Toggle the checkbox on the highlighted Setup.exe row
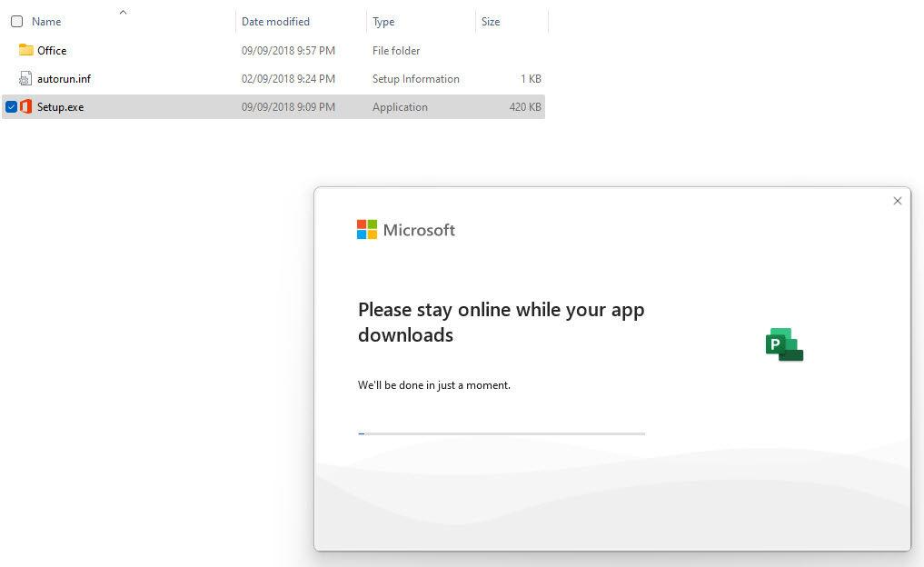The image size is (924, 567). (x=12, y=106)
